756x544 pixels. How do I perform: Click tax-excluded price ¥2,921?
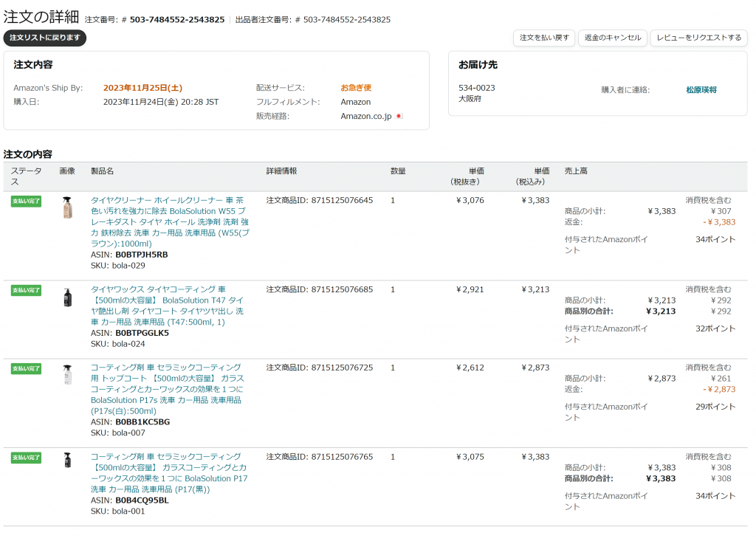[x=470, y=289]
